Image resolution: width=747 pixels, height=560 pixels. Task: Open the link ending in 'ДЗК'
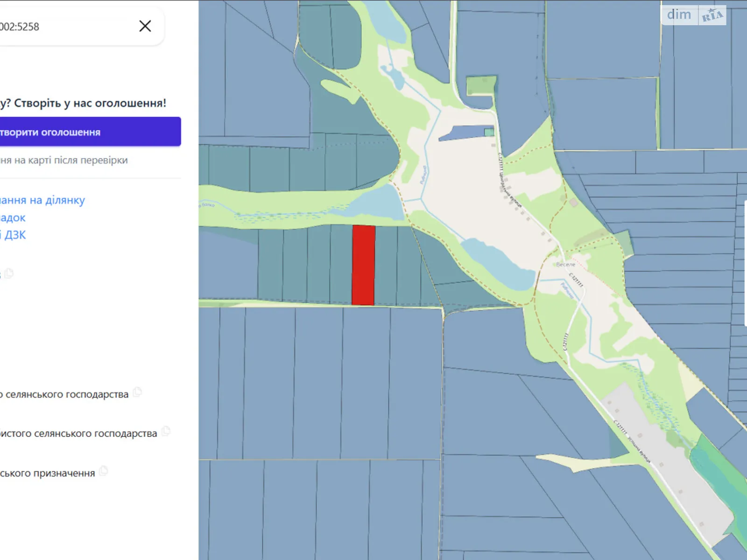tap(14, 235)
